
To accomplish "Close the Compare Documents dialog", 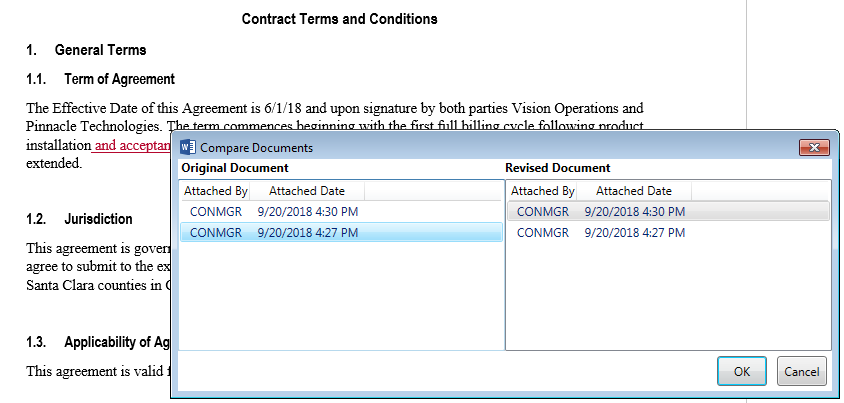I will 813,148.
